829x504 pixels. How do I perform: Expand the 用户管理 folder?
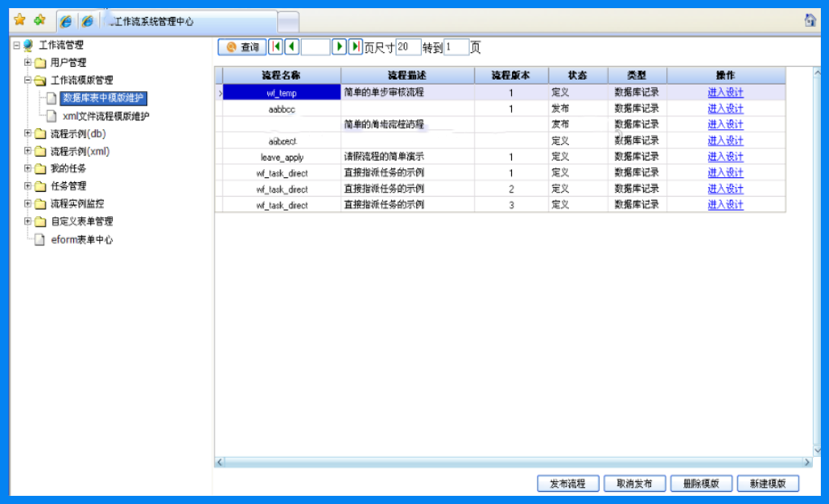point(28,63)
